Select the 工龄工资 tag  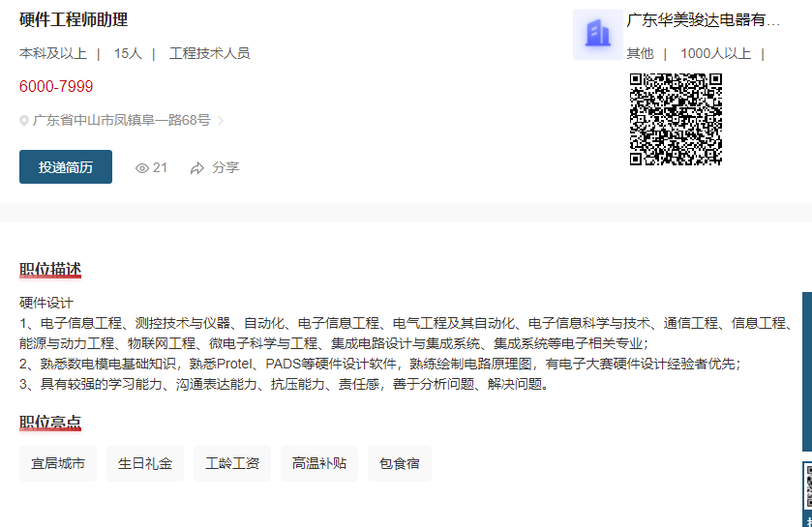[232, 463]
